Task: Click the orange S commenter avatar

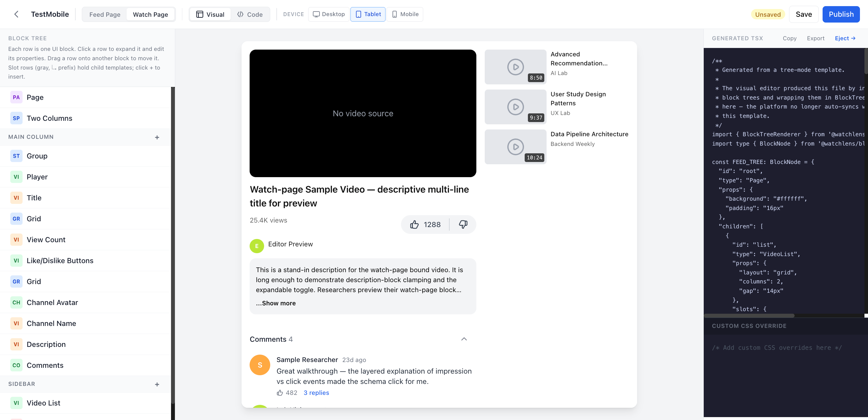Action: tap(260, 365)
